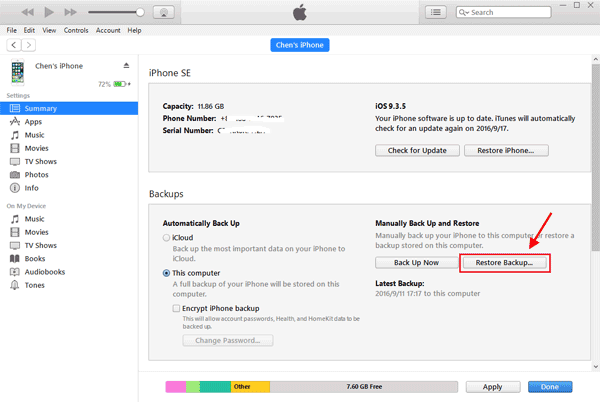Click the Books sidebar icon

pyautogui.click(x=15, y=259)
